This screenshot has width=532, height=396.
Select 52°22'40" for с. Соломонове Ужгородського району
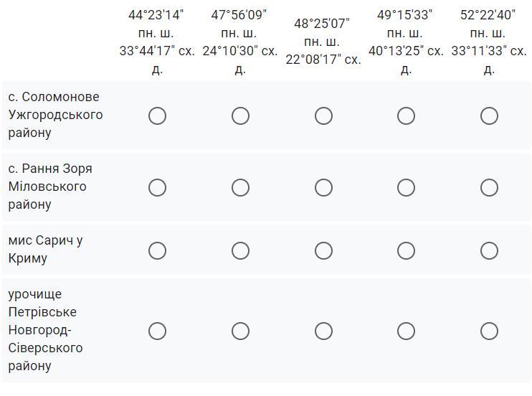click(x=489, y=115)
